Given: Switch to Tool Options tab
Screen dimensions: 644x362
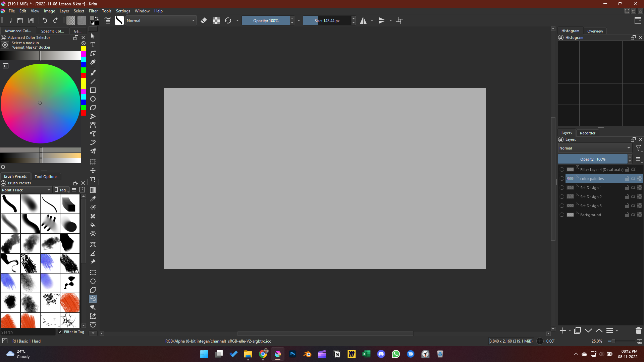Looking at the screenshot, I should pyautogui.click(x=46, y=177).
